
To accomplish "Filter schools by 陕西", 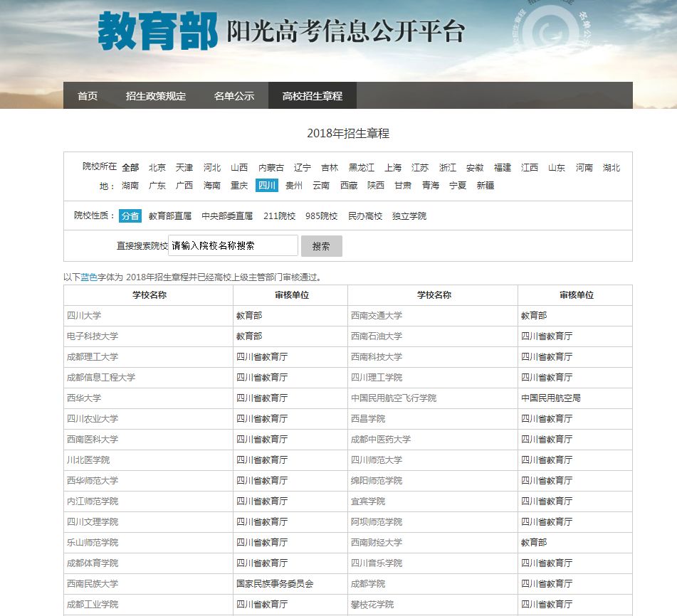I will 376,186.
